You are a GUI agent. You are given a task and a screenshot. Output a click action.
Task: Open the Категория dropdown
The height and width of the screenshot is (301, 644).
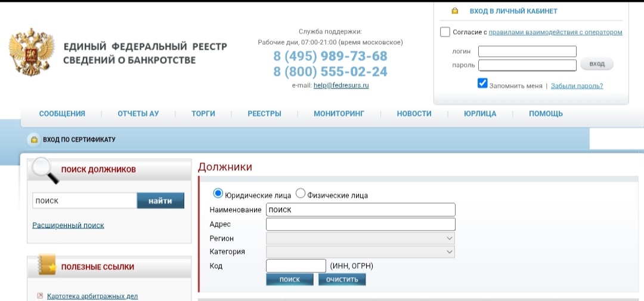[x=360, y=251]
